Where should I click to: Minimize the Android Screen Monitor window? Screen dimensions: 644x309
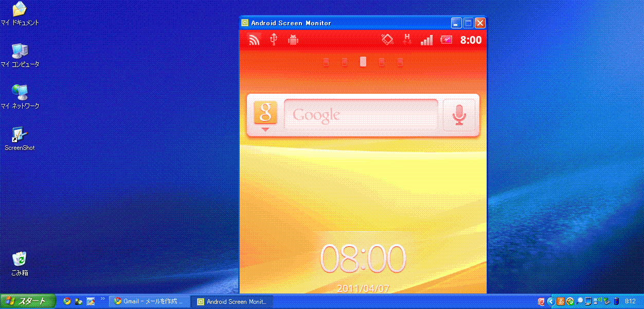456,23
